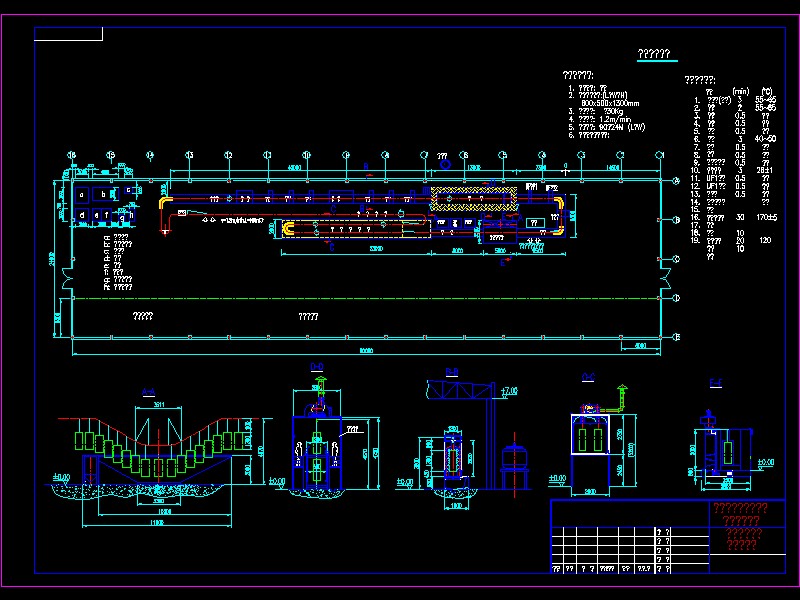Select the 170±5 temperature value

(767, 216)
